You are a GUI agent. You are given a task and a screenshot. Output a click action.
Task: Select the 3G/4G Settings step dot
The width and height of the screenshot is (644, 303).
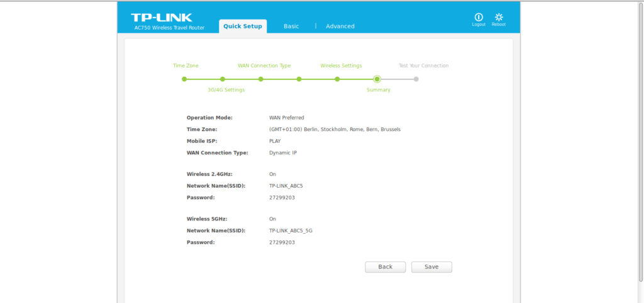tap(223, 79)
